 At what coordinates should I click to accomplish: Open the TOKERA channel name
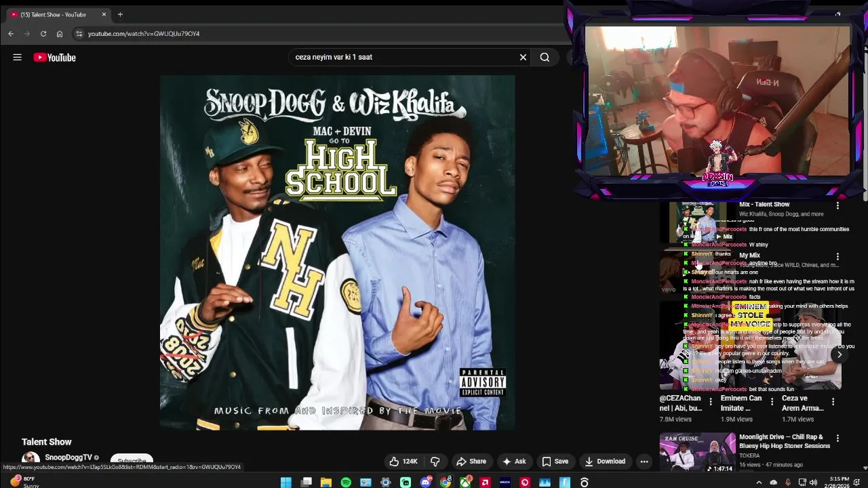coord(749,456)
